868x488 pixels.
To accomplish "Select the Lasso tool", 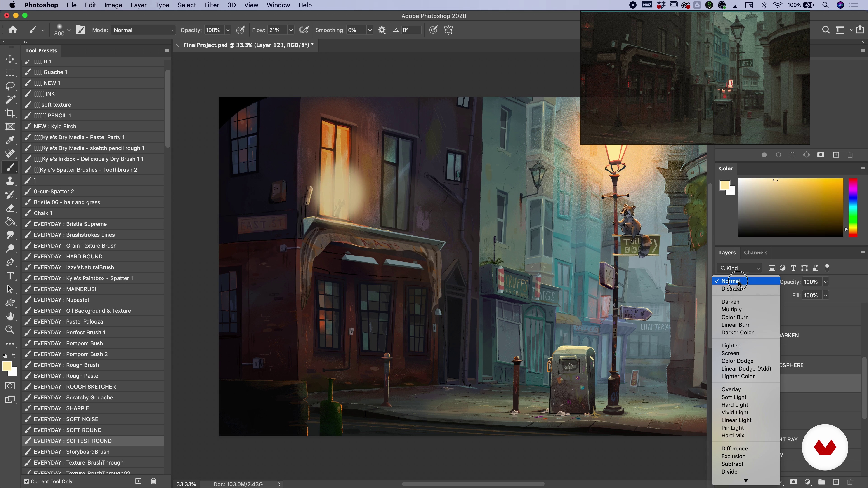I will tap(10, 86).
